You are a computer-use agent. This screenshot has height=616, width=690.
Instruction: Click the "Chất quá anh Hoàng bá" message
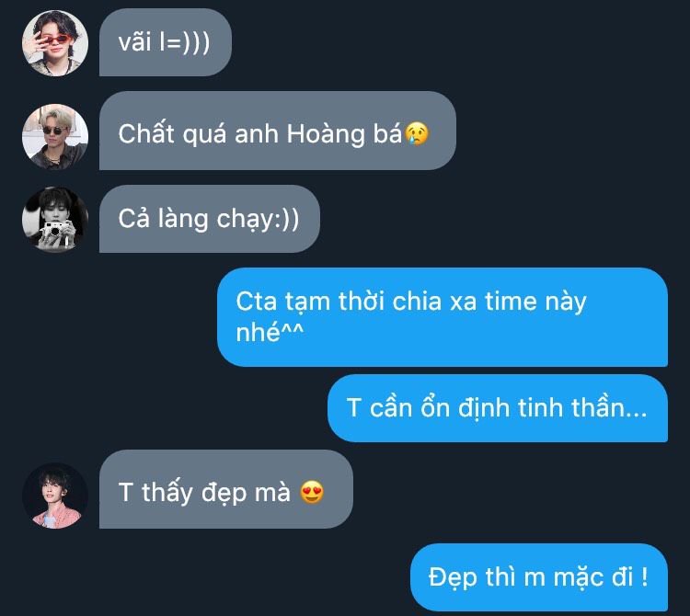point(278,131)
